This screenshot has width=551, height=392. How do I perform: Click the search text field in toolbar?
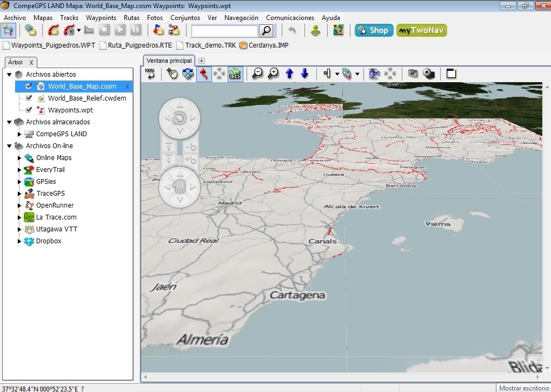224,31
